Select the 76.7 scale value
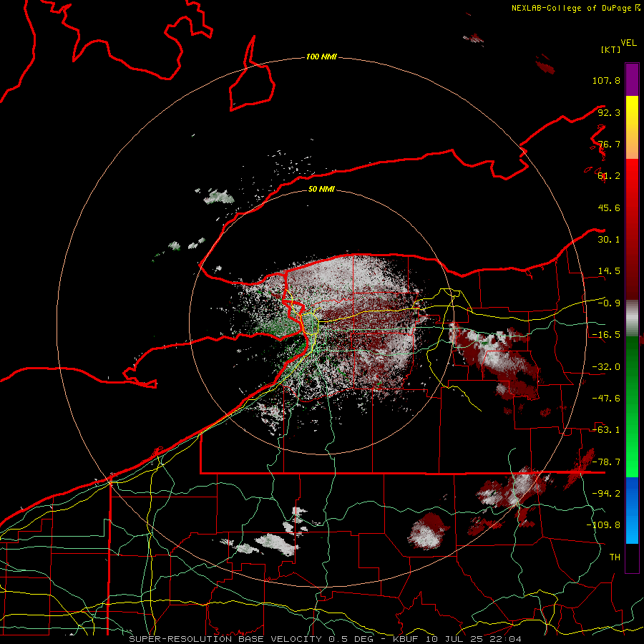 609,144
